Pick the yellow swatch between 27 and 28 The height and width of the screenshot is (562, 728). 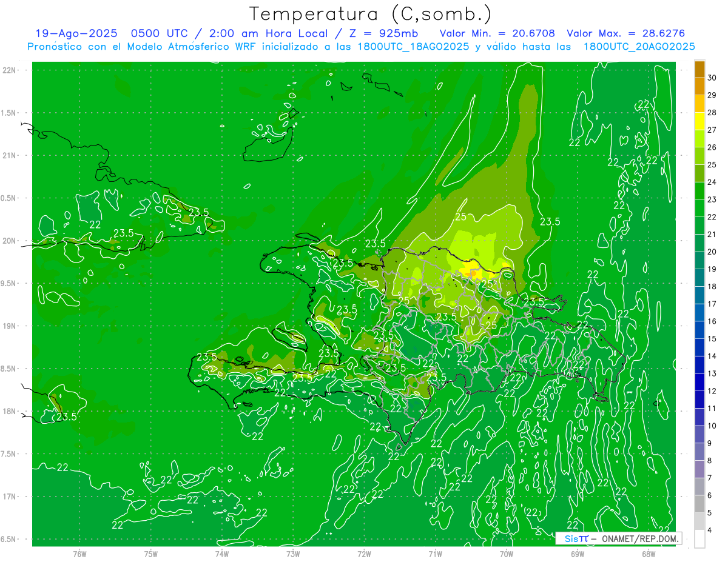point(699,121)
